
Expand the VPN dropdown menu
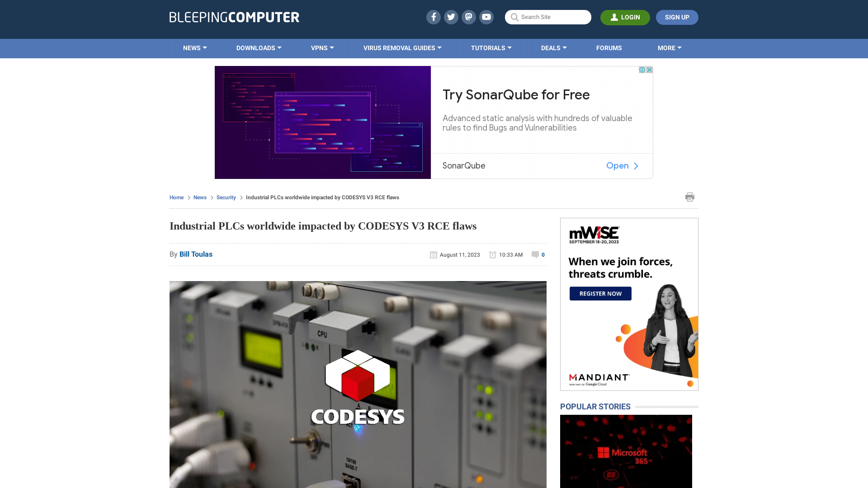(322, 48)
